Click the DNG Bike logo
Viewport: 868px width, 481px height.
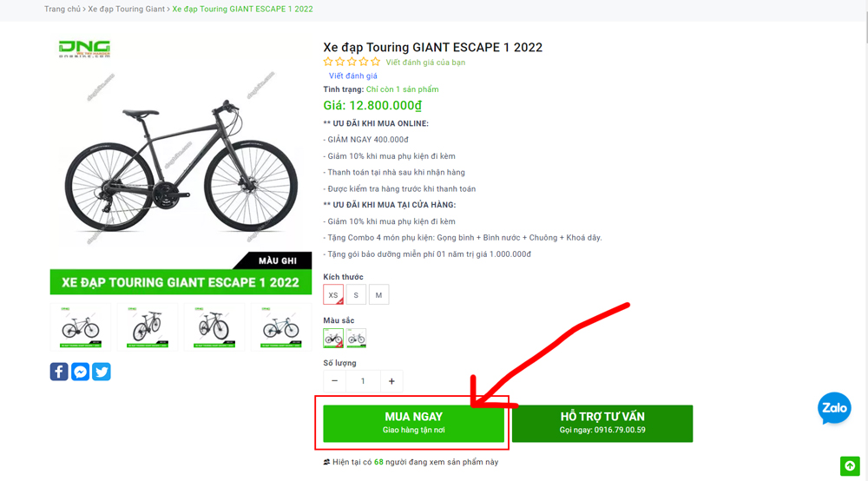pos(84,49)
